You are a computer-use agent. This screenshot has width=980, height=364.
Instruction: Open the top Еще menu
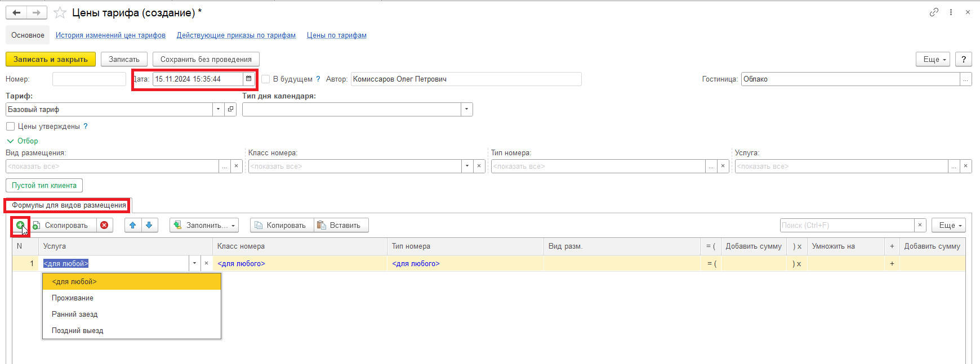pos(933,60)
